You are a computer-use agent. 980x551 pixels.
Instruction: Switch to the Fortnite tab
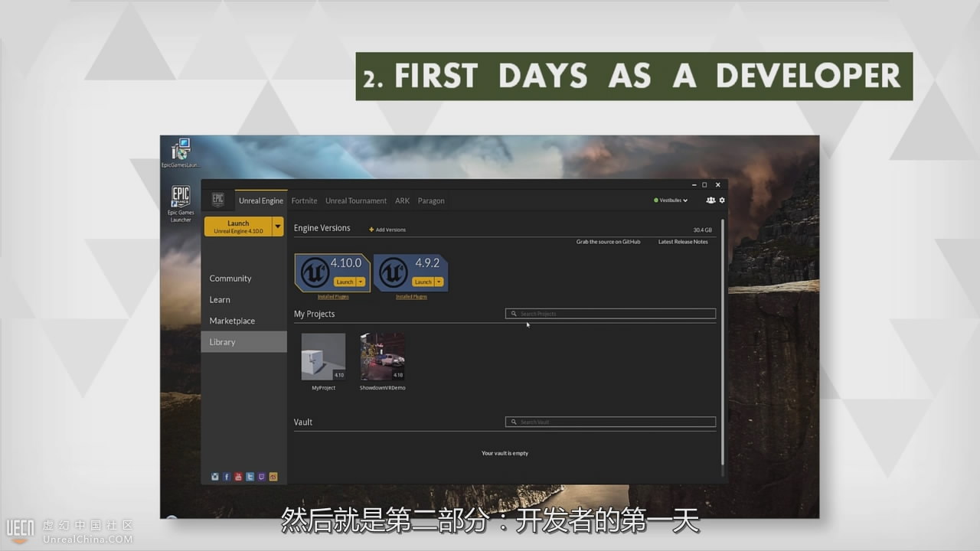coord(304,201)
